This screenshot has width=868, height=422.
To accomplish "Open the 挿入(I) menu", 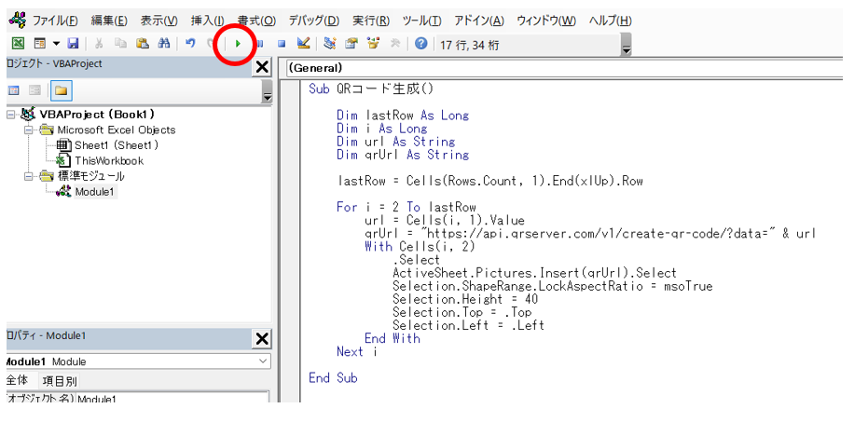I will (x=208, y=21).
